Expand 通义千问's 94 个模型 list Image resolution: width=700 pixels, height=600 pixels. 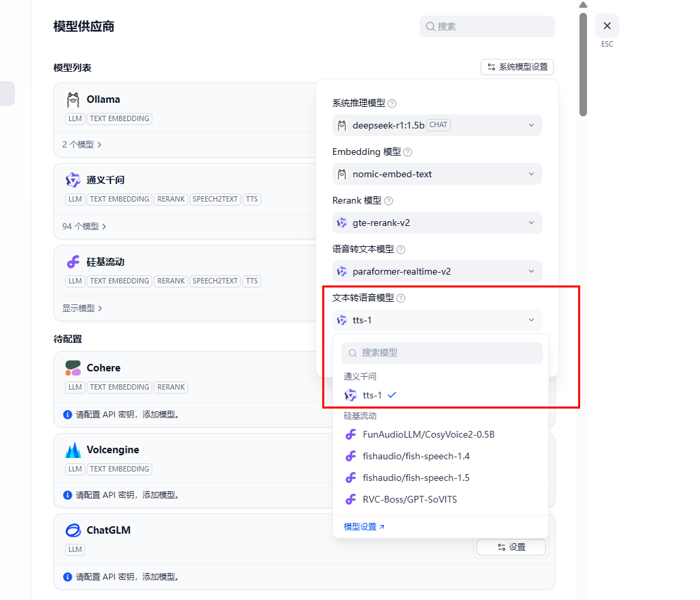(85, 226)
